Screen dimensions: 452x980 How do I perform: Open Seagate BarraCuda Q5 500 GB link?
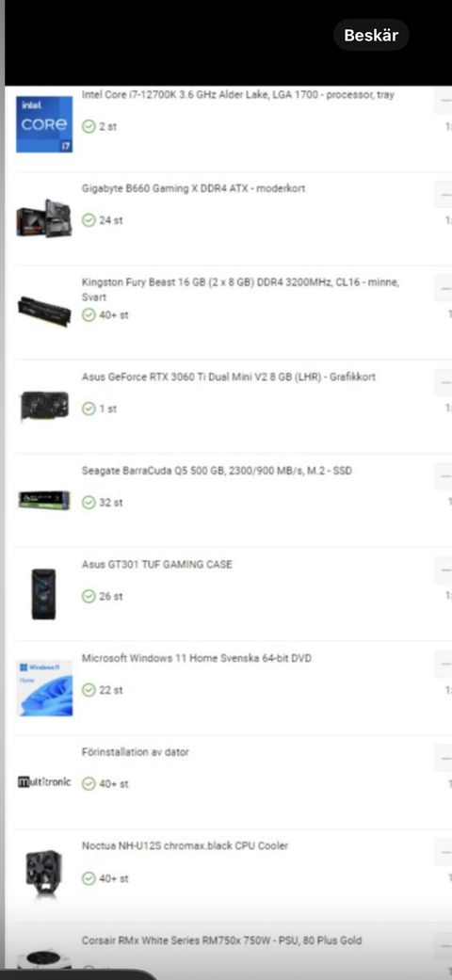click(217, 471)
